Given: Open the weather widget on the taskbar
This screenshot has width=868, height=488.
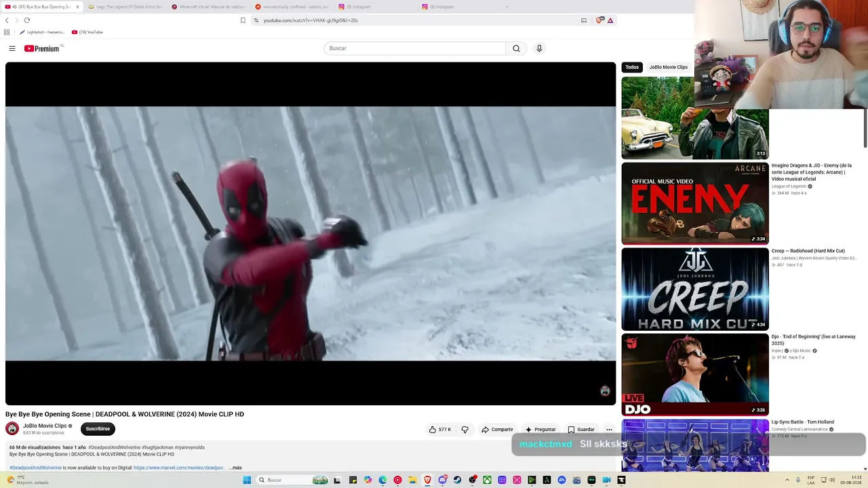Looking at the screenshot, I should click(27, 480).
